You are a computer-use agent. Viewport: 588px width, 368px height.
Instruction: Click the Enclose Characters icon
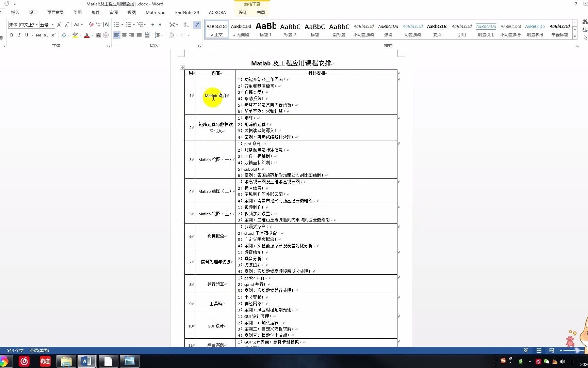pyautogui.click(x=106, y=35)
